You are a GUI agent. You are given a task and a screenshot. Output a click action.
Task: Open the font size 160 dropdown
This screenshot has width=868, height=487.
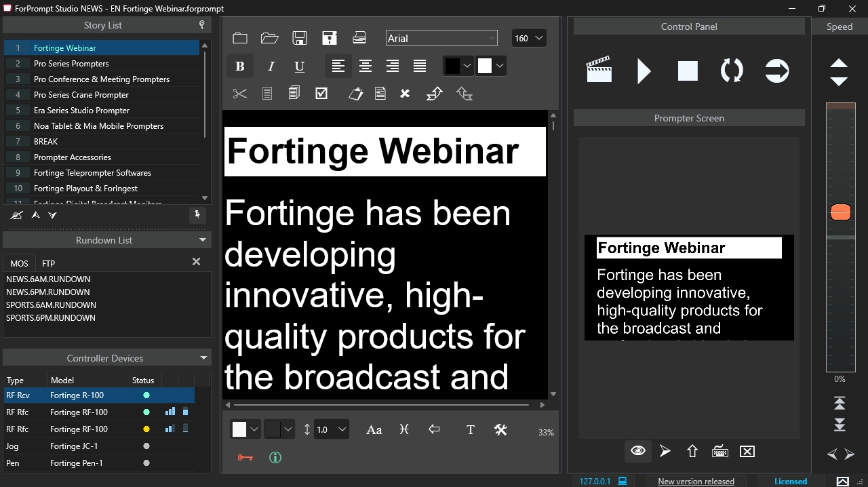pyautogui.click(x=529, y=39)
